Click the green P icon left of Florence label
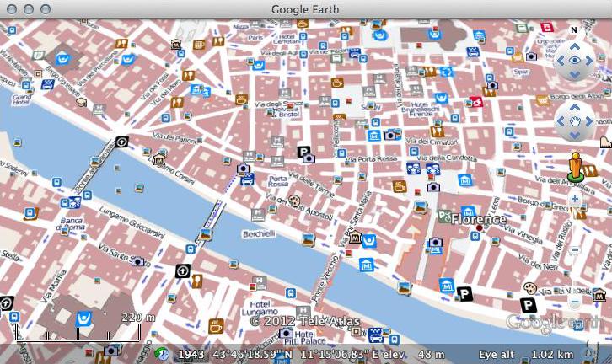The height and width of the screenshot is (364, 612). pos(444,216)
